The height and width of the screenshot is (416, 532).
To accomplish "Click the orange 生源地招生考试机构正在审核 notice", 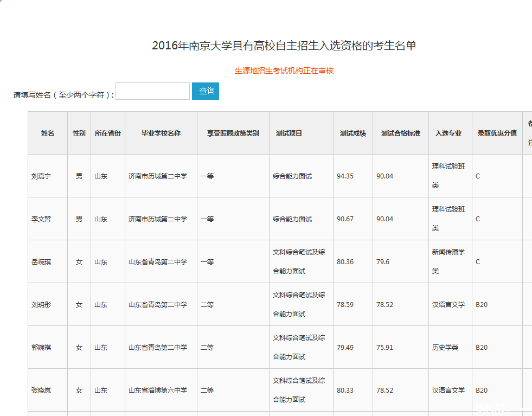I will coord(286,71).
